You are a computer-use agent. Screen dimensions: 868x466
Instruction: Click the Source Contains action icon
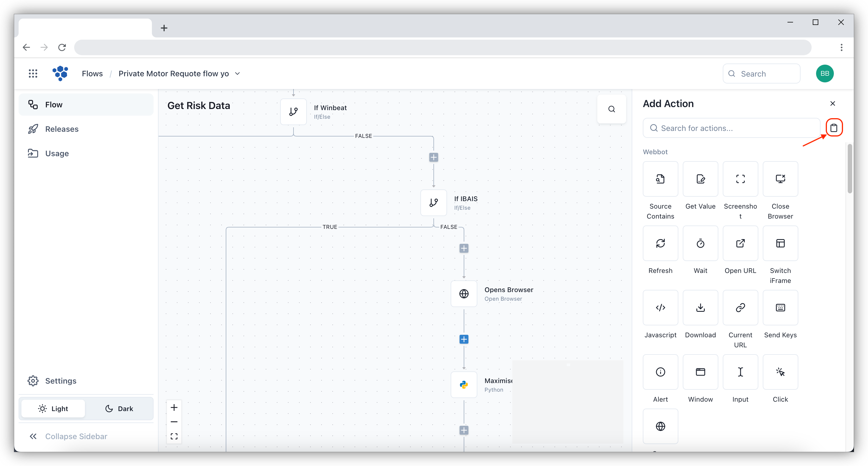660,179
